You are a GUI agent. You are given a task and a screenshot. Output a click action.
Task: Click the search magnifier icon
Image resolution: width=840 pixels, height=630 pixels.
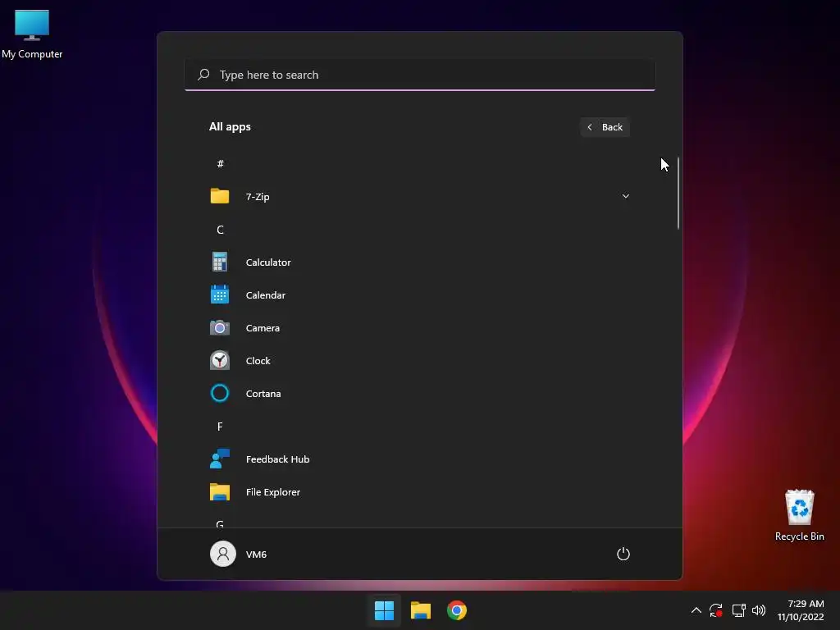[203, 75]
